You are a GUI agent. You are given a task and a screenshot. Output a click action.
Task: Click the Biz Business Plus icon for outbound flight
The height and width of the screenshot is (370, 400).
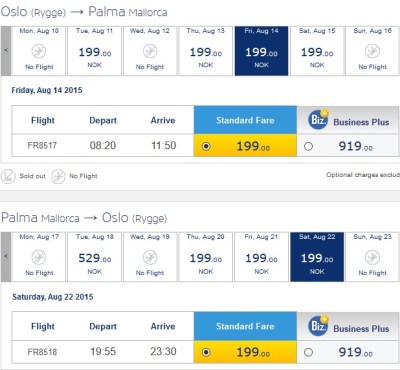click(x=318, y=119)
